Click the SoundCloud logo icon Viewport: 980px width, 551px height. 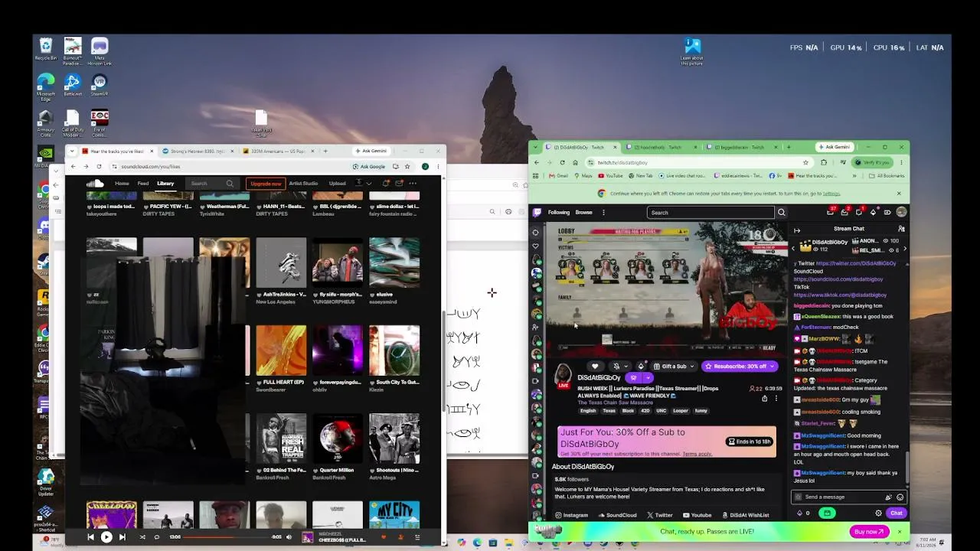tap(95, 184)
